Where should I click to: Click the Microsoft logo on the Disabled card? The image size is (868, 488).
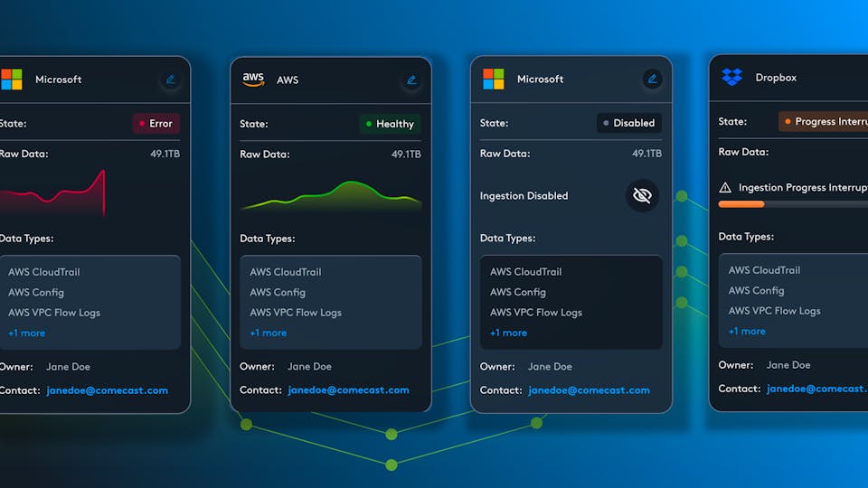point(493,79)
